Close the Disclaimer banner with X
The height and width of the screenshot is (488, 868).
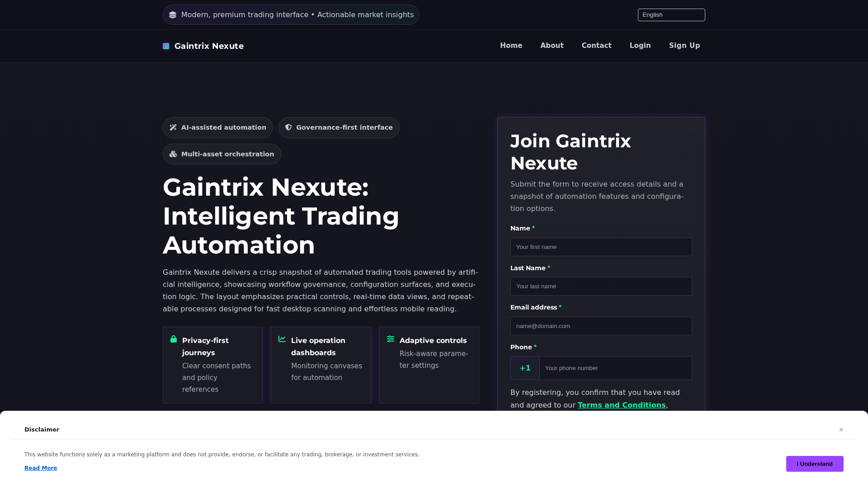(x=841, y=430)
